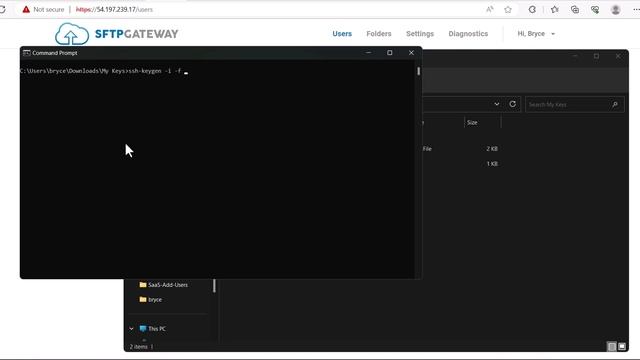This screenshot has width=640, height=360.
Task: Open the browser essentials heart icon
Action: tap(595, 9)
